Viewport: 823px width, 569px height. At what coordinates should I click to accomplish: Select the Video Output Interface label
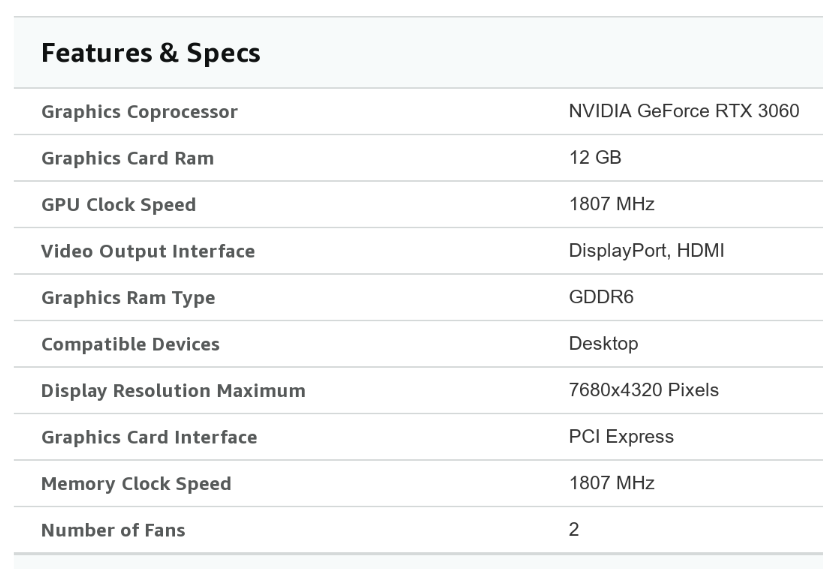pyautogui.click(x=148, y=251)
